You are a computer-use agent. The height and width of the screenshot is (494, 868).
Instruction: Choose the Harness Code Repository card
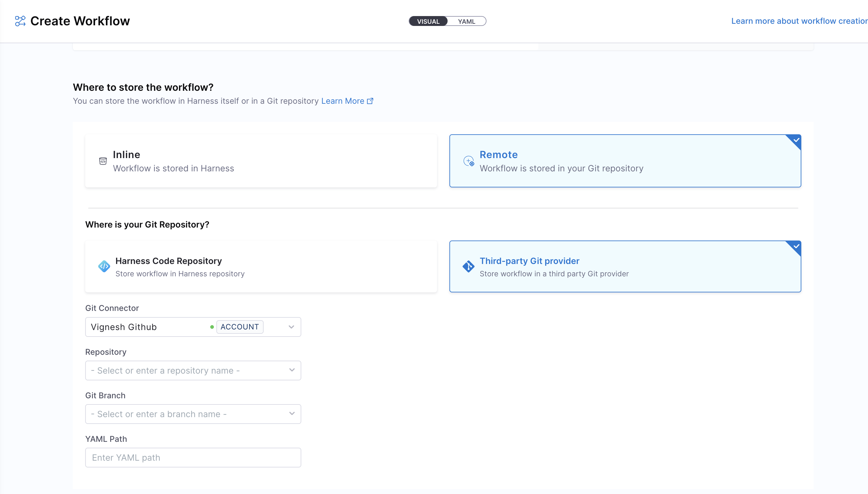tap(261, 266)
